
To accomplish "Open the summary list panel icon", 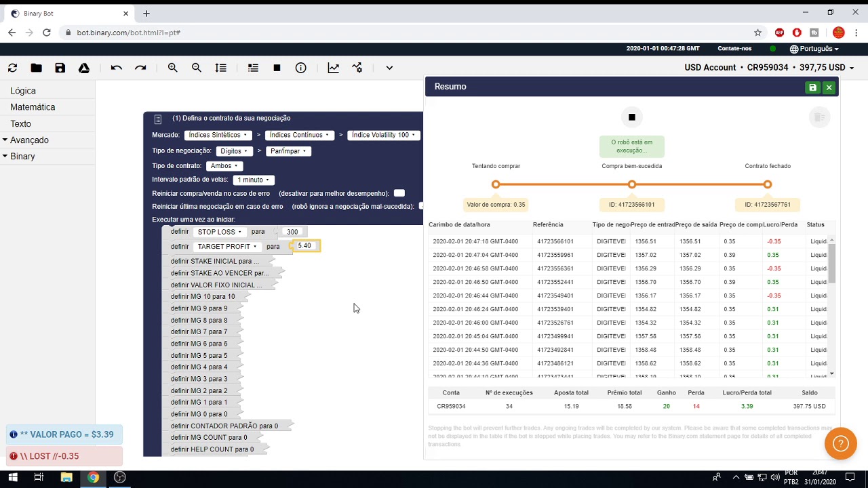I will pos(253,68).
